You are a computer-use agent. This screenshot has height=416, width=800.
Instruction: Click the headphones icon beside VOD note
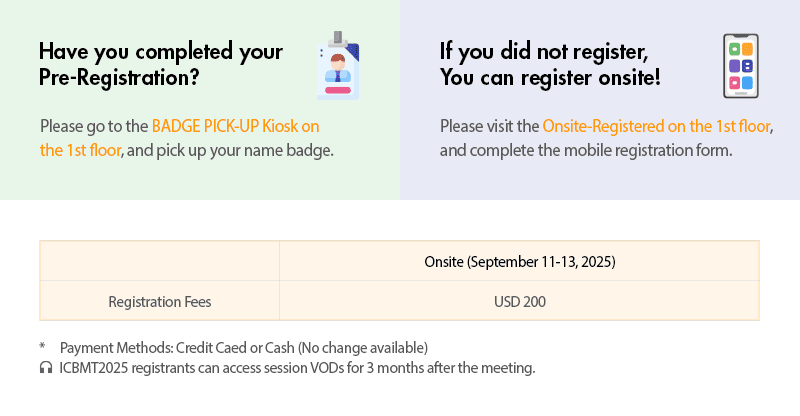pos(45,368)
